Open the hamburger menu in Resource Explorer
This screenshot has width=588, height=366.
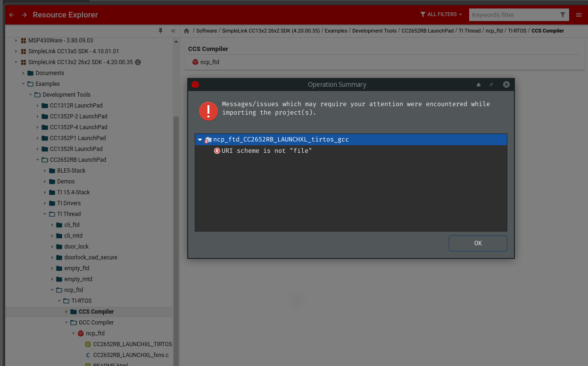pos(579,15)
